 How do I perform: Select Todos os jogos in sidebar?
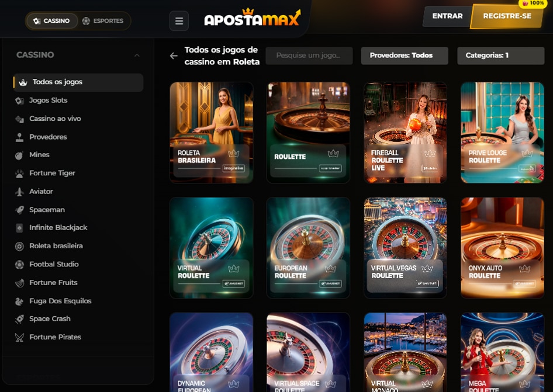78,82
